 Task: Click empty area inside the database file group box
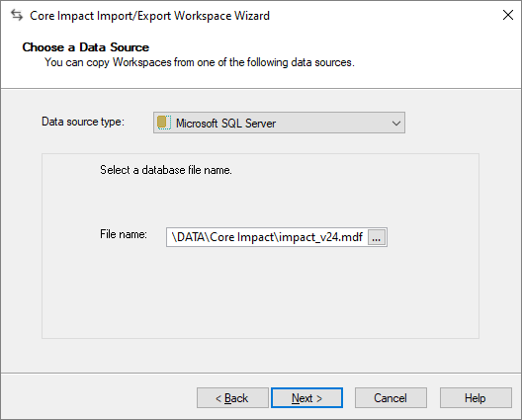260,293
